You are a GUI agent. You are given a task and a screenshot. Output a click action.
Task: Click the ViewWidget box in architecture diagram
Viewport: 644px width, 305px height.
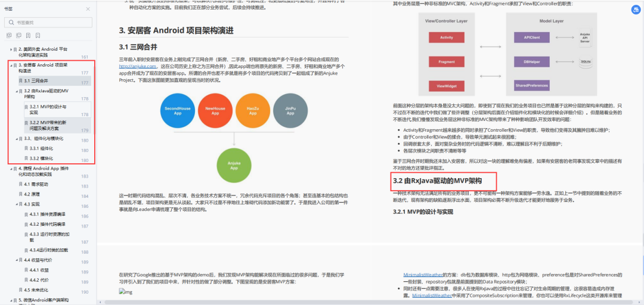446,86
